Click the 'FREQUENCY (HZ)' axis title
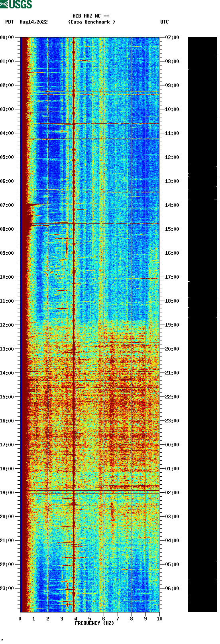Viewport: 220px width, 644px height. coord(94,623)
